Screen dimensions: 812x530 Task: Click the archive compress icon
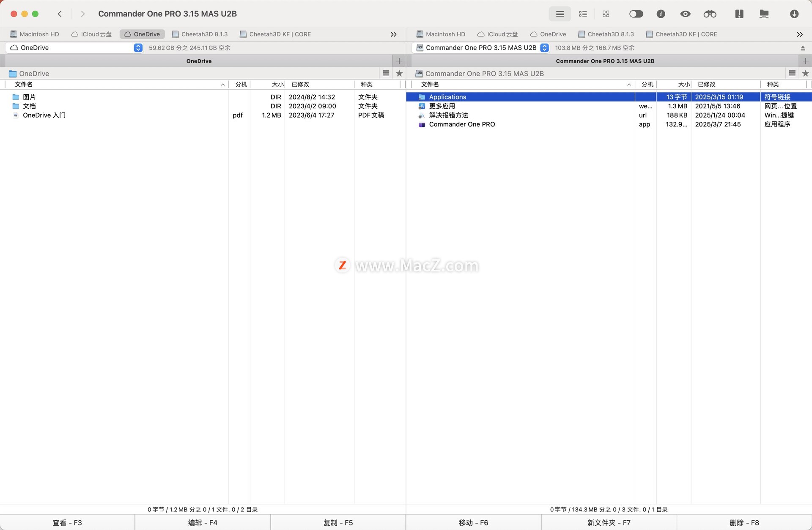tap(739, 14)
